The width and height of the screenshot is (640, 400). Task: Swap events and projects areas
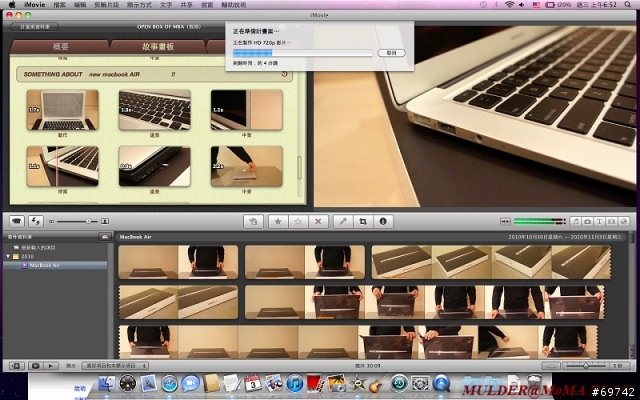pyautogui.click(x=36, y=221)
